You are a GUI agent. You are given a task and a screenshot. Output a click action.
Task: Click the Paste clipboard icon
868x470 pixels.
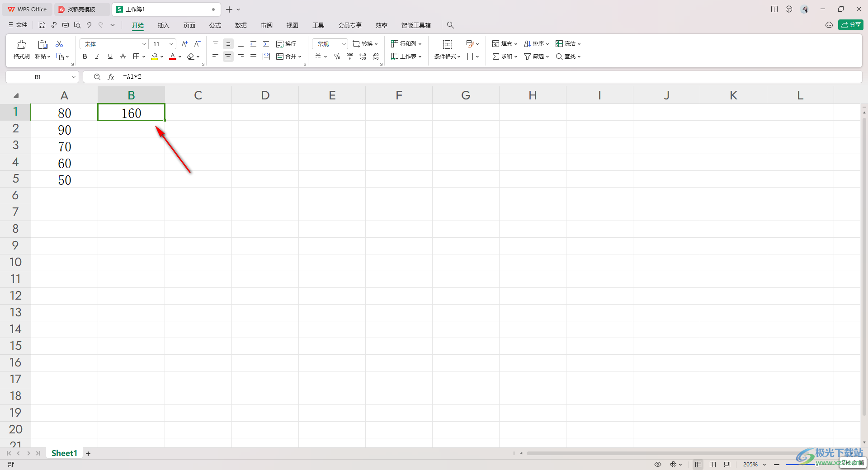point(42,44)
